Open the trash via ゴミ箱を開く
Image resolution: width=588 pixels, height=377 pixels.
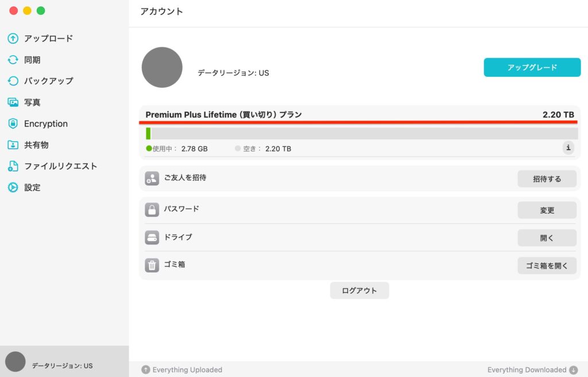[547, 265]
